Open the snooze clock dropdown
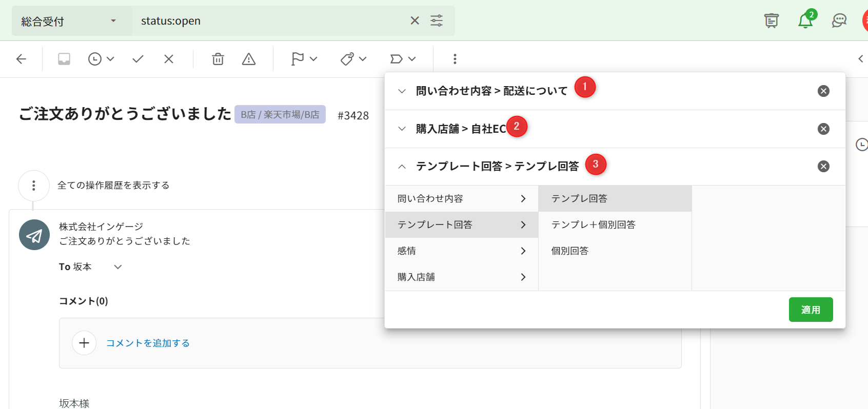The width and height of the screenshot is (868, 409). (x=101, y=59)
